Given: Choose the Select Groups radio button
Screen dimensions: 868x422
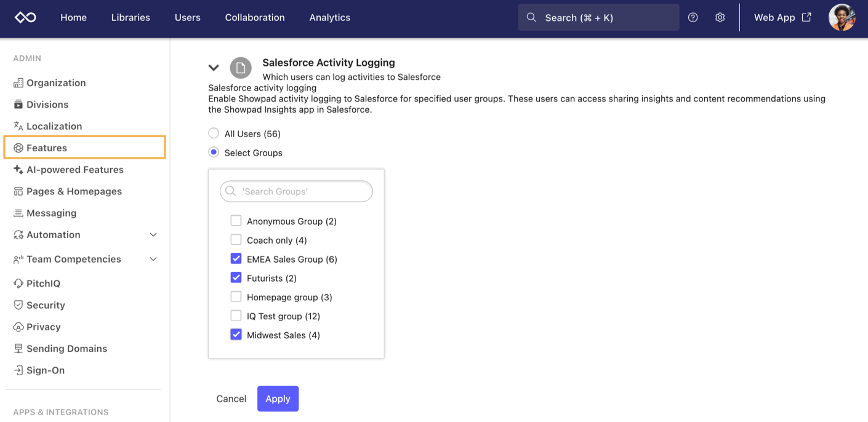Looking at the screenshot, I should 214,152.
